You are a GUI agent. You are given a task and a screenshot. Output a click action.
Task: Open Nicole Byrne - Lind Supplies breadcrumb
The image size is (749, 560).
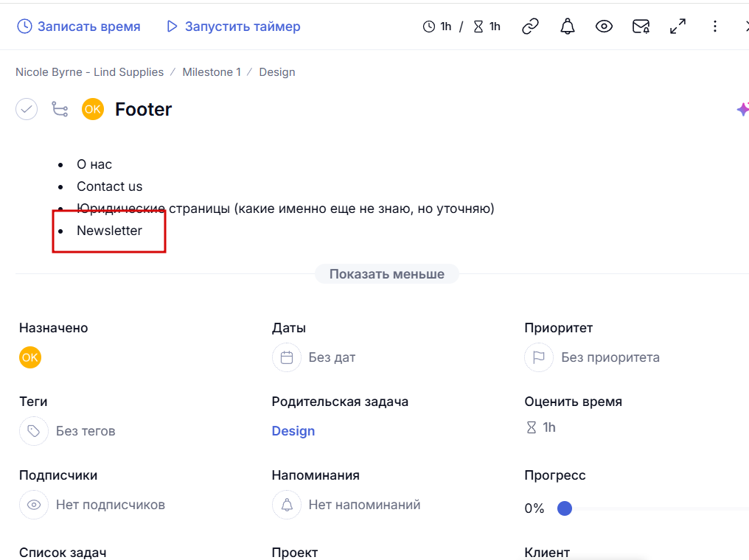coord(89,72)
